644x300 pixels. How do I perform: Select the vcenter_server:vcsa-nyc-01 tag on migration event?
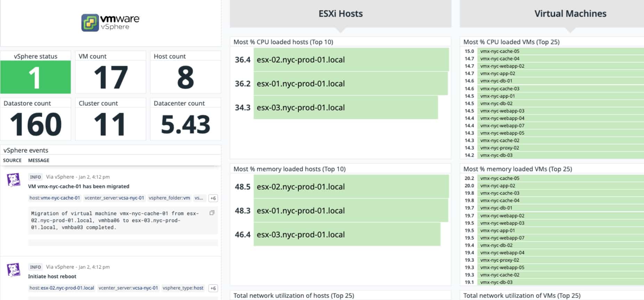point(114,198)
